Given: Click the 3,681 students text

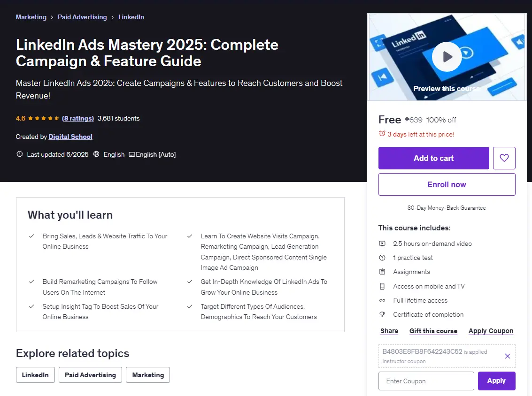Looking at the screenshot, I should pos(118,118).
